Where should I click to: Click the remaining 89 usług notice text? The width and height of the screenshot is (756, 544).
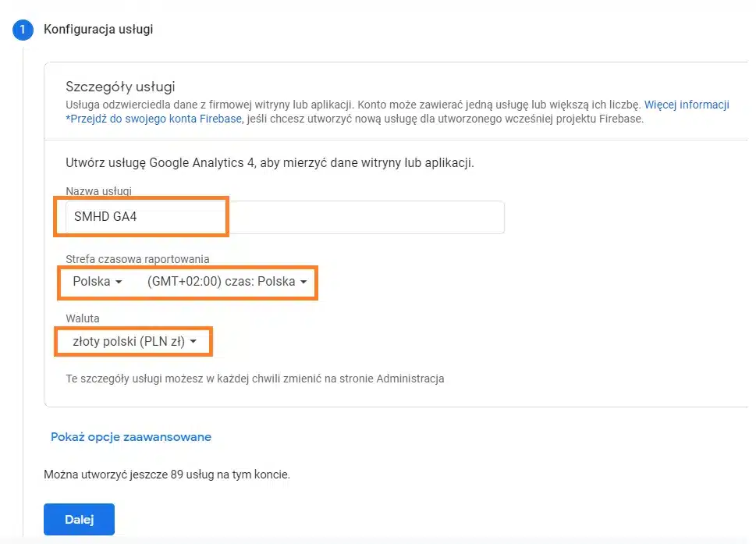[167, 475]
